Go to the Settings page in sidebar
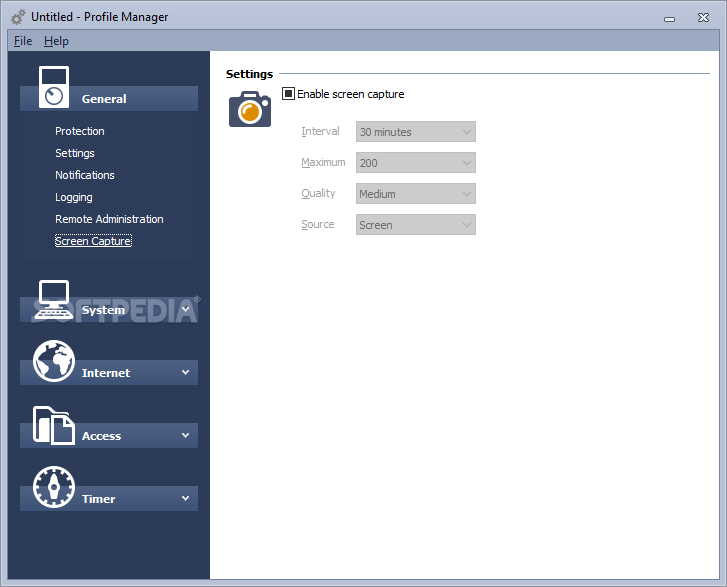This screenshot has width=727, height=587. (x=75, y=153)
